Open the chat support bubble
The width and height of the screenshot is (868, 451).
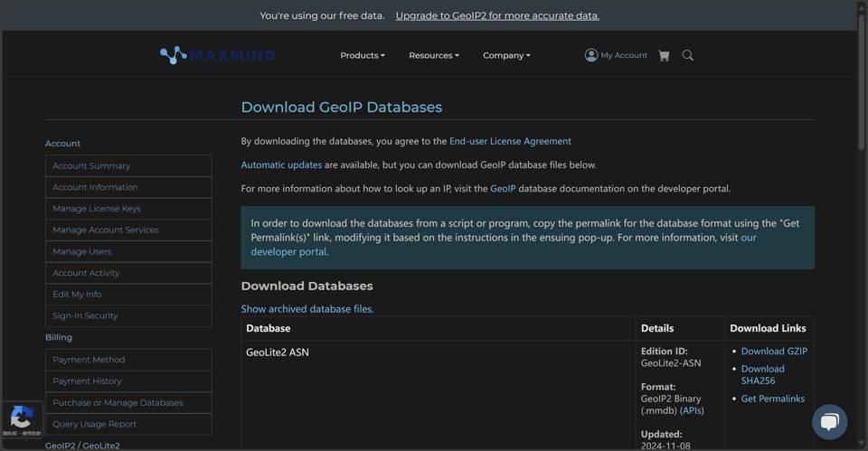click(x=829, y=421)
